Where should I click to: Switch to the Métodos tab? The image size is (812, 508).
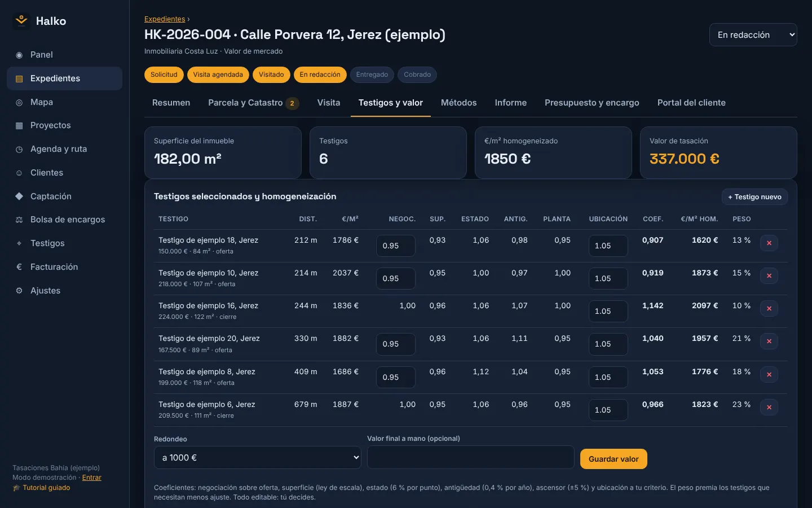pos(458,103)
